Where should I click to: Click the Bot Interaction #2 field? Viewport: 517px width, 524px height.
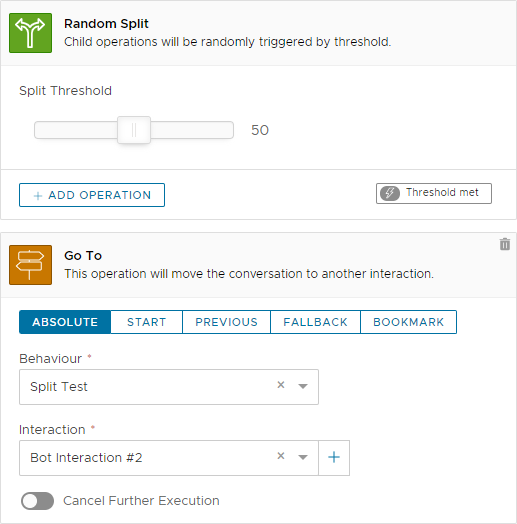pos(169,458)
